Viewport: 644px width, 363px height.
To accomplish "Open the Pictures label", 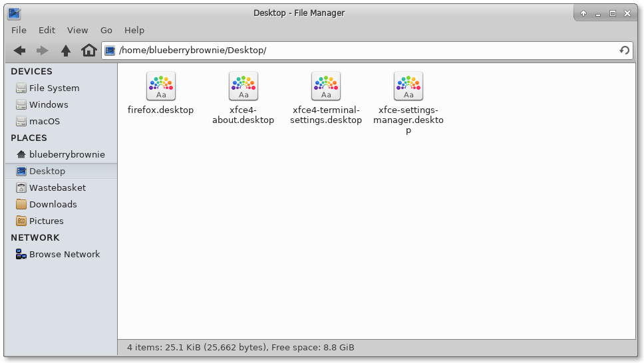I will tap(47, 221).
